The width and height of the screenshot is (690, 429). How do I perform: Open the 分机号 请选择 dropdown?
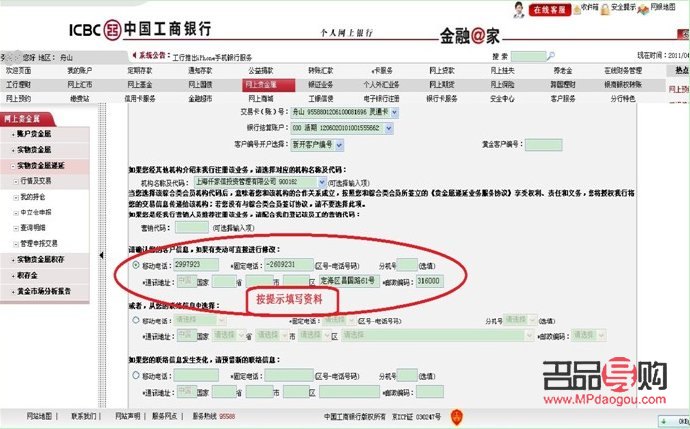click(x=532, y=320)
